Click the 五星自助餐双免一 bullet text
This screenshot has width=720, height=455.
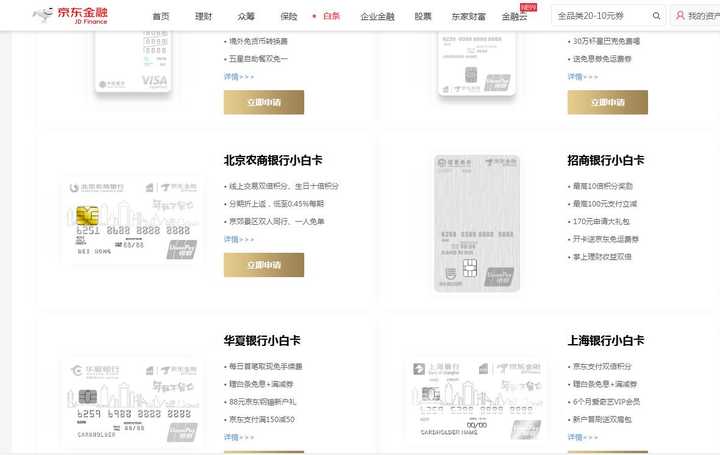(258, 59)
